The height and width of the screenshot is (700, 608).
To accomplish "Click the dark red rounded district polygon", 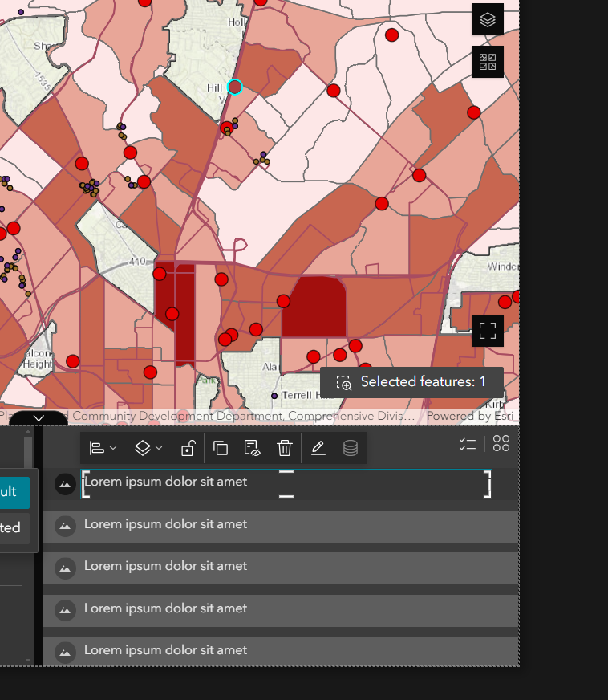I will 314,306.
